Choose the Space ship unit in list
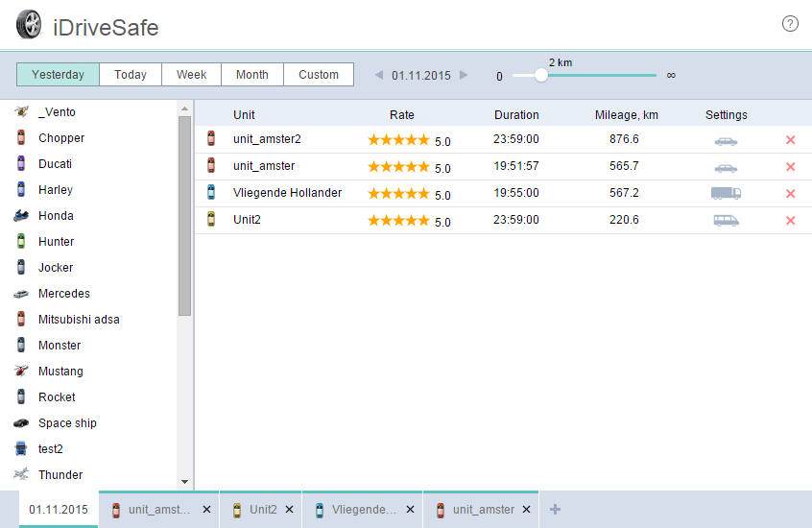 point(67,423)
